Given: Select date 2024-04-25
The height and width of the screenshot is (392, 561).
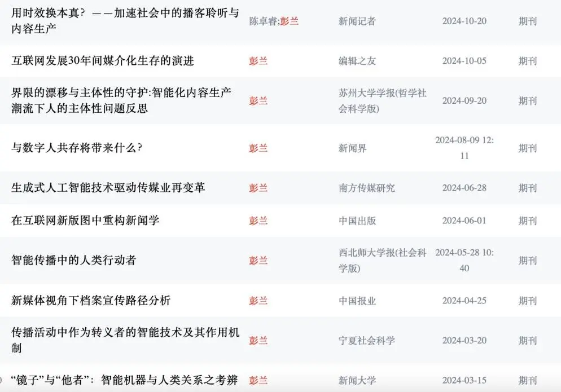Looking at the screenshot, I should click(464, 301).
